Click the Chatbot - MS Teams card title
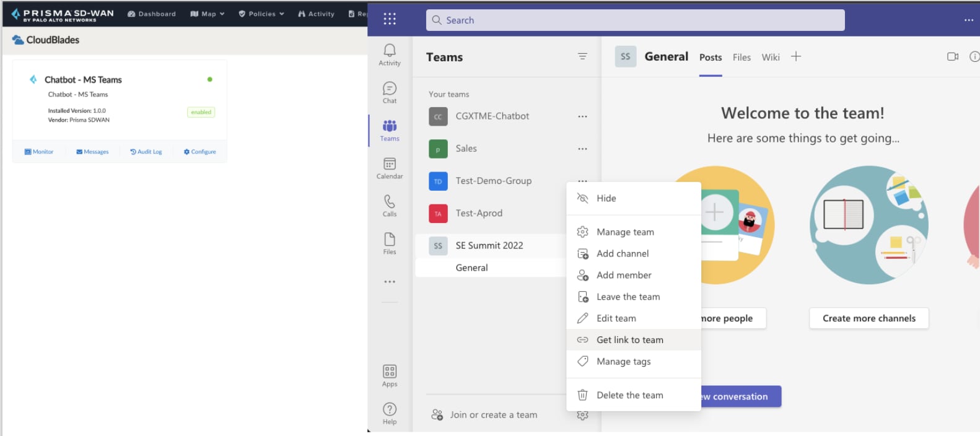 83,79
